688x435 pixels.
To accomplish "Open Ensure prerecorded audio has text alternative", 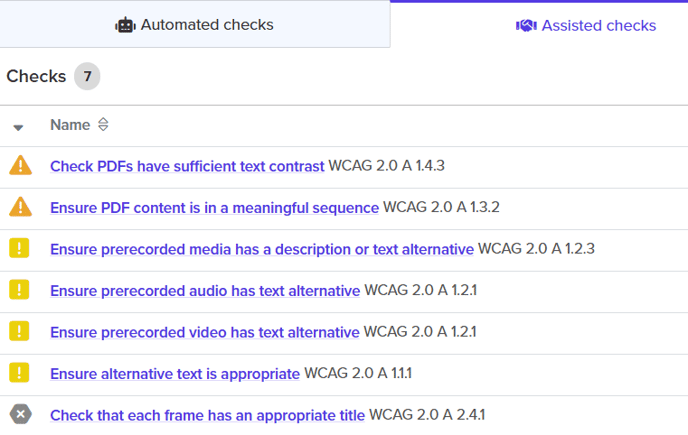I will 205,291.
